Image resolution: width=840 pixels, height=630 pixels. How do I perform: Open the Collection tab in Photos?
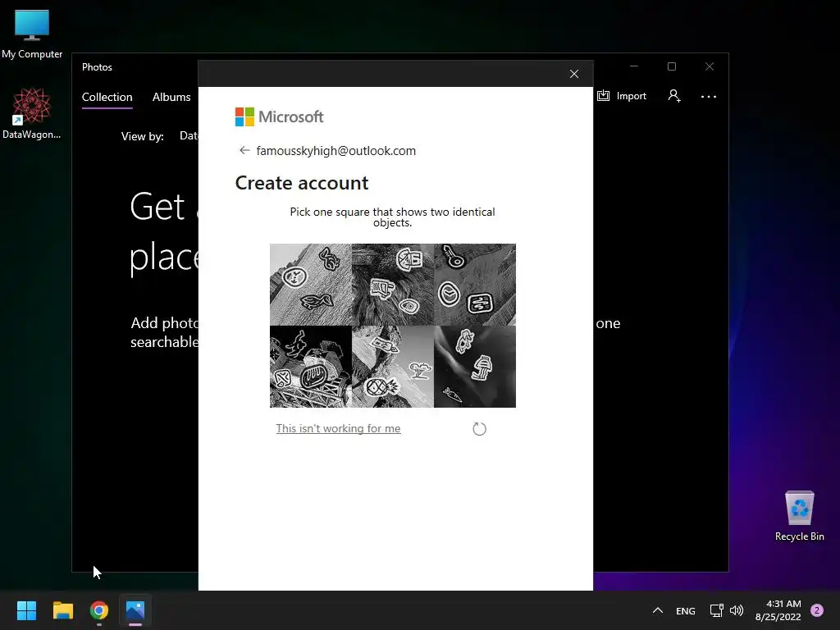click(x=107, y=98)
